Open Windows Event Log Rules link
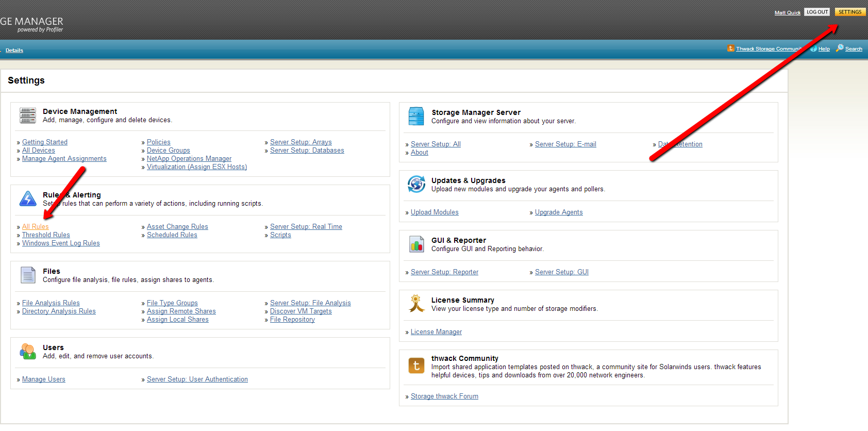868x431 pixels. click(x=61, y=243)
